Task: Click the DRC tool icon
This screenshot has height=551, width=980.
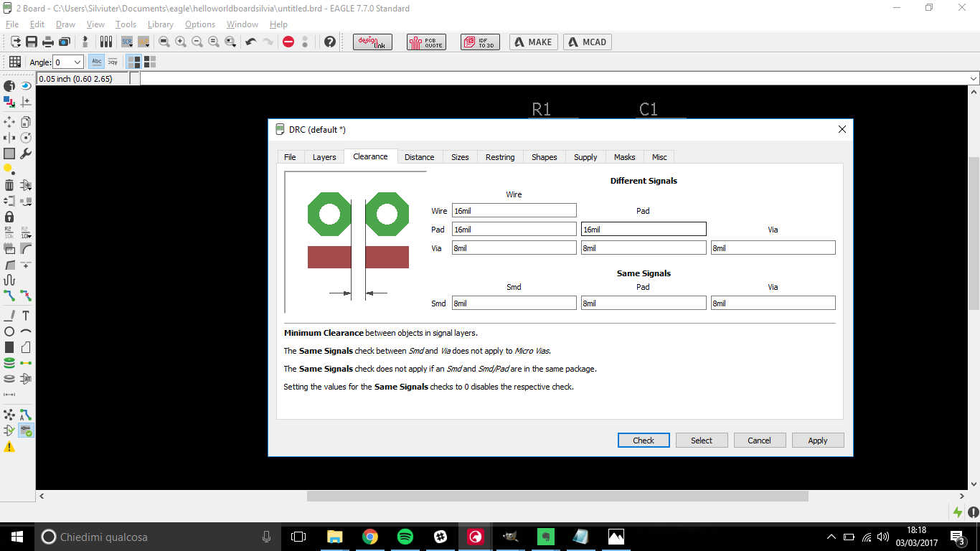Action: click(26, 430)
